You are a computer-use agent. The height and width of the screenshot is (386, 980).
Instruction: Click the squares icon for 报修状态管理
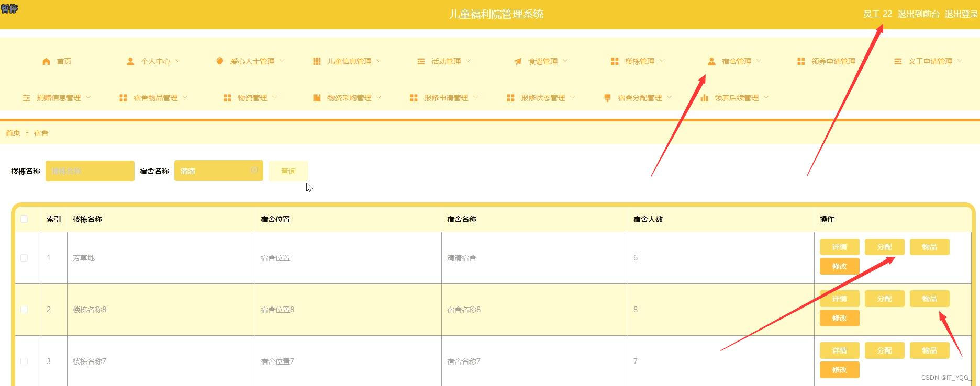tap(510, 98)
